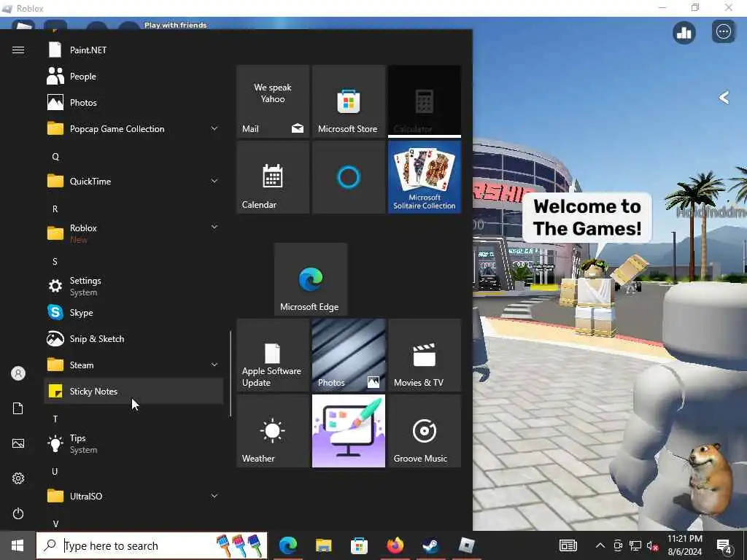The height and width of the screenshot is (560, 747).
Task: Open the Roblox more options menu
Action: pos(724,32)
